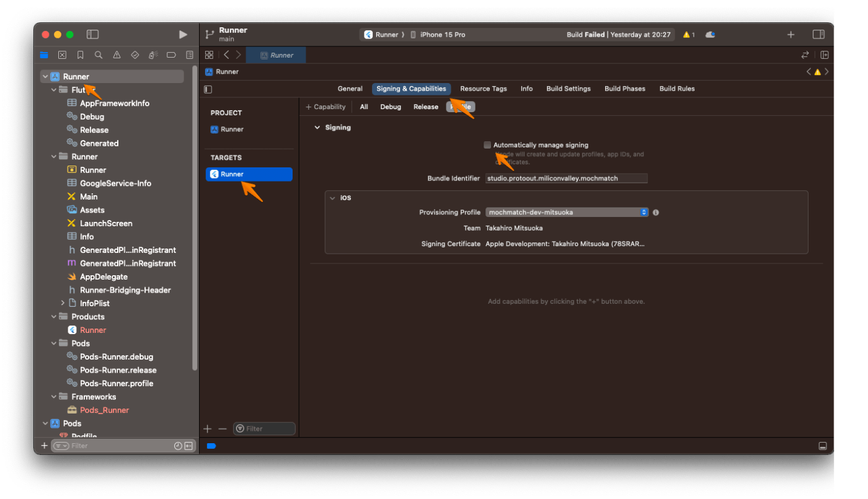Collapse the Products group
The width and height of the screenshot is (868, 499).
point(54,317)
